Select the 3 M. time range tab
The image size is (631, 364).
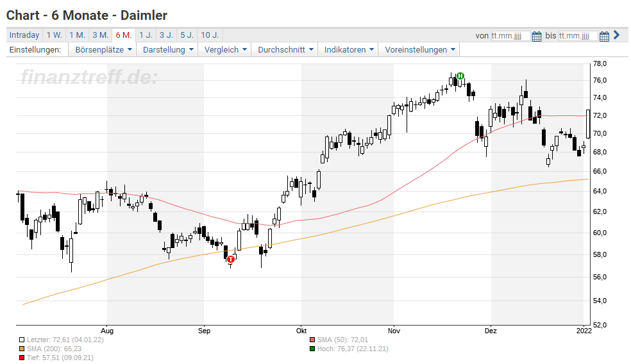[101, 35]
